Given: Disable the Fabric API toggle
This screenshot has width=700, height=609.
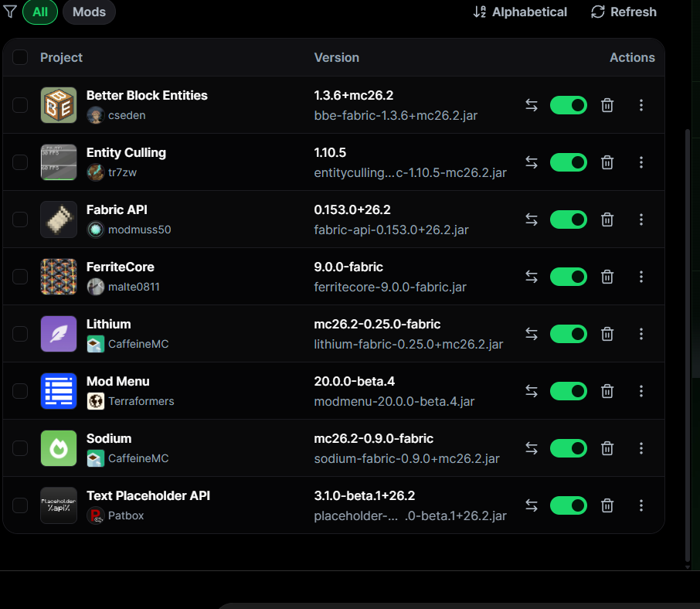Looking at the screenshot, I should click(x=569, y=219).
